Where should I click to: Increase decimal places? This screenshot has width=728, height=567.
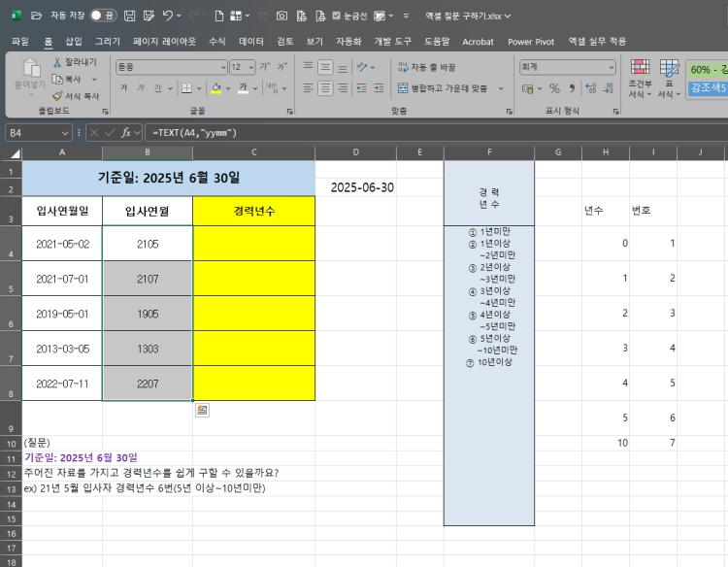pyautogui.click(x=590, y=88)
